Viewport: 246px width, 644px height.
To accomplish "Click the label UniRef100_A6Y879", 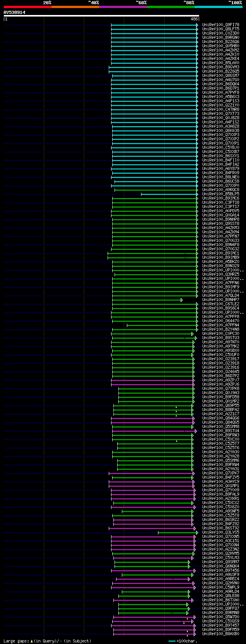I will [221, 169].
